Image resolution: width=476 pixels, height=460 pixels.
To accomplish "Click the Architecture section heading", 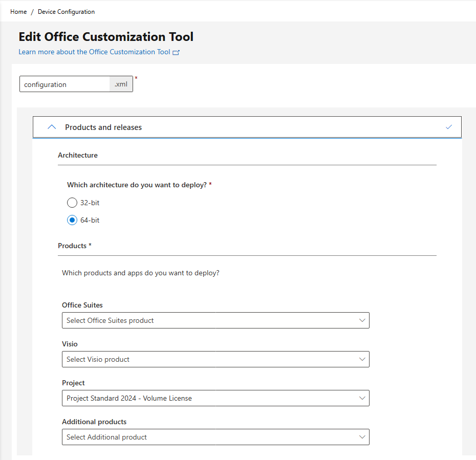I will click(78, 155).
